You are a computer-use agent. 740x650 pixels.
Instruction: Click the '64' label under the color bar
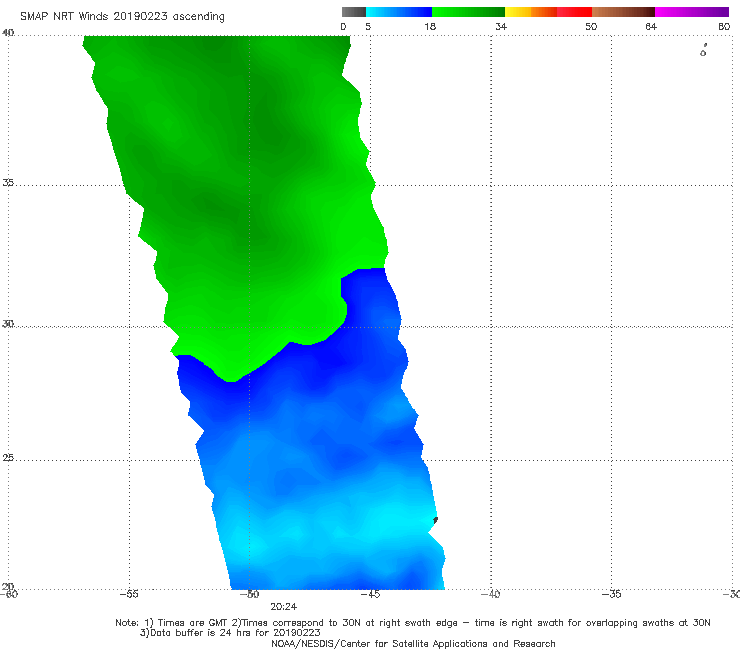pos(651,27)
